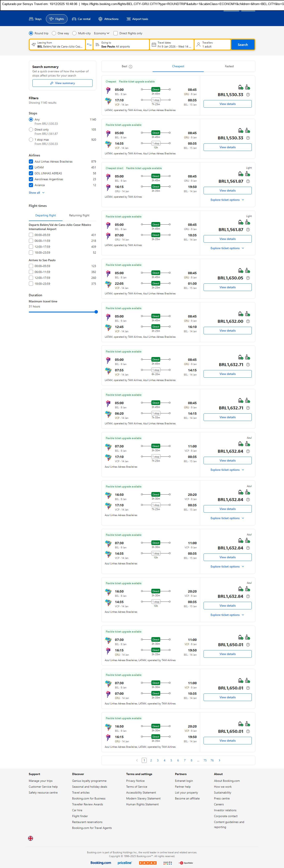Expand Explore ticket options for BRL1,561.87 flight

click(x=227, y=200)
